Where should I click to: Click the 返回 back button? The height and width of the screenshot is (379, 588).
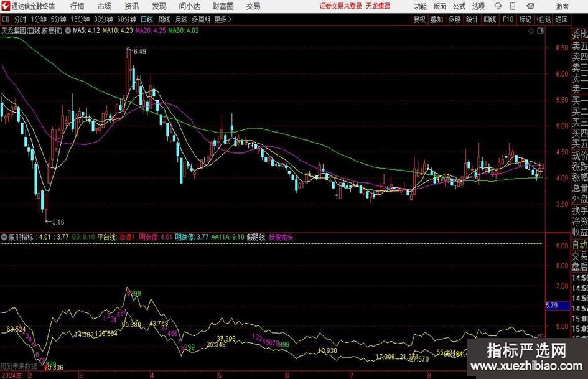561,19
